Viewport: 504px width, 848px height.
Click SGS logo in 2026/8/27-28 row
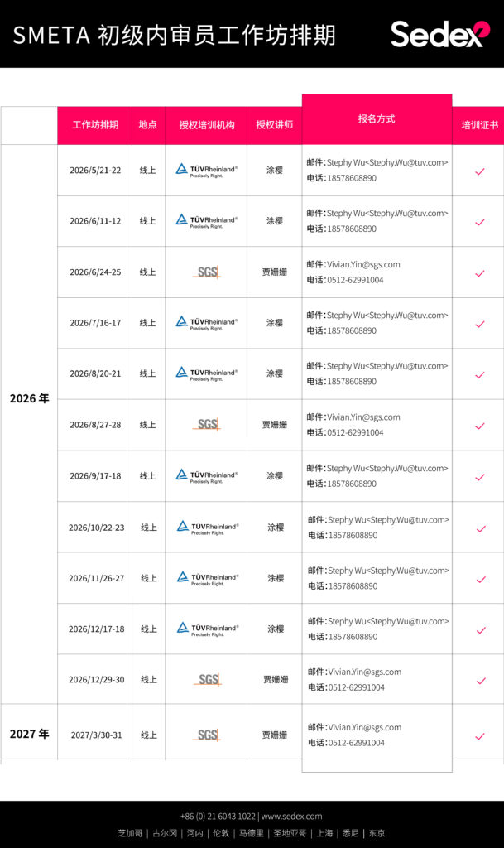click(x=206, y=425)
